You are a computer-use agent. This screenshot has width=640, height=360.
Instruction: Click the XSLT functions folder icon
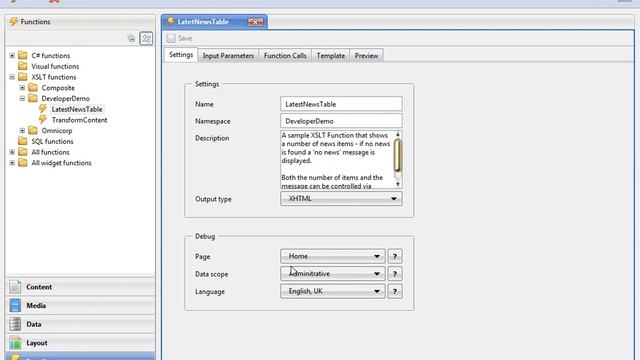pos(23,77)
